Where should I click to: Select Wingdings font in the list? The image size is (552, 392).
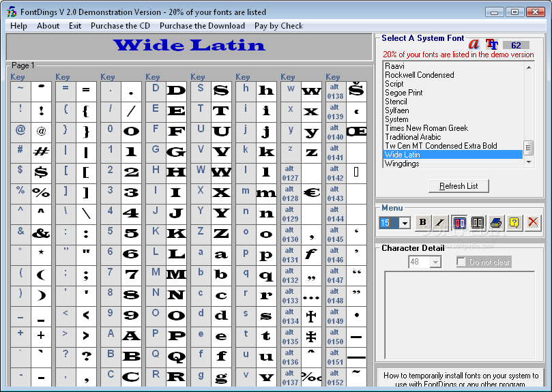(453, 164)
